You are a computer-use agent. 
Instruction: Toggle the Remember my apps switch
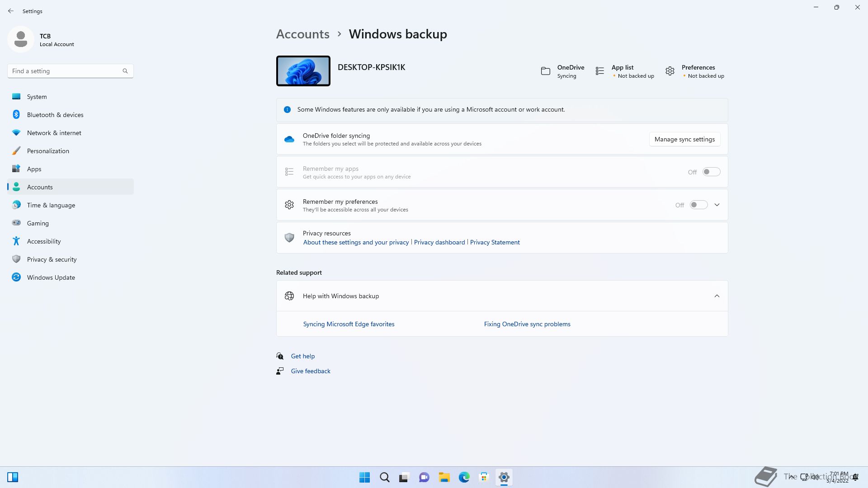point(711,172)
